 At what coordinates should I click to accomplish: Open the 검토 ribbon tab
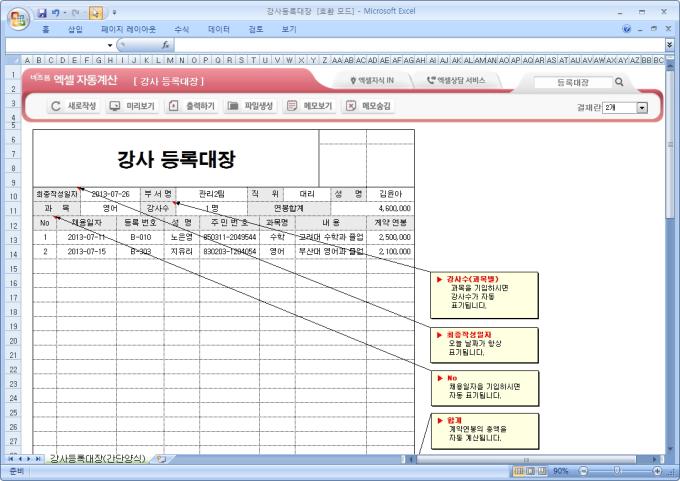[255, 29]
